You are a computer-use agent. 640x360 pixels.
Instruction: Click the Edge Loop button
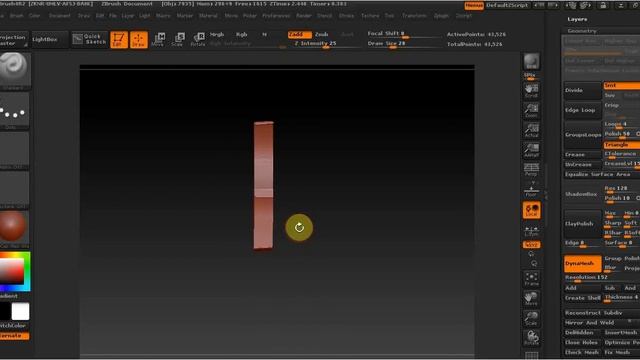click(x=582, y=110)
